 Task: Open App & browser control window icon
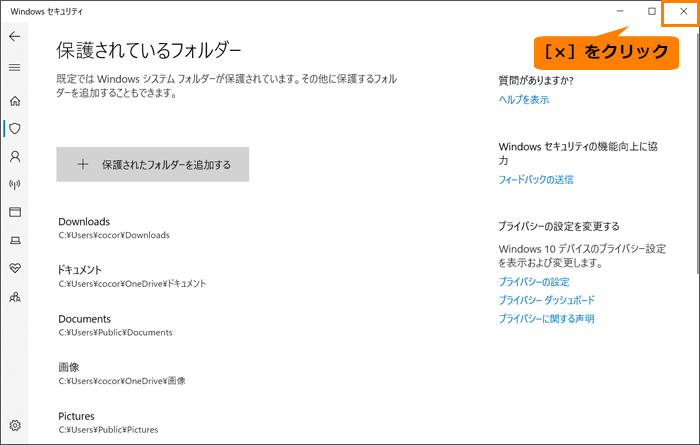(x=15, y=212)
